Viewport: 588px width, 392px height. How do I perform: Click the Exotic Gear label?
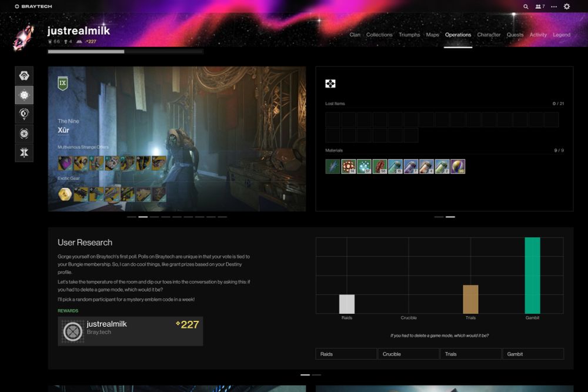tap(69, 179)
